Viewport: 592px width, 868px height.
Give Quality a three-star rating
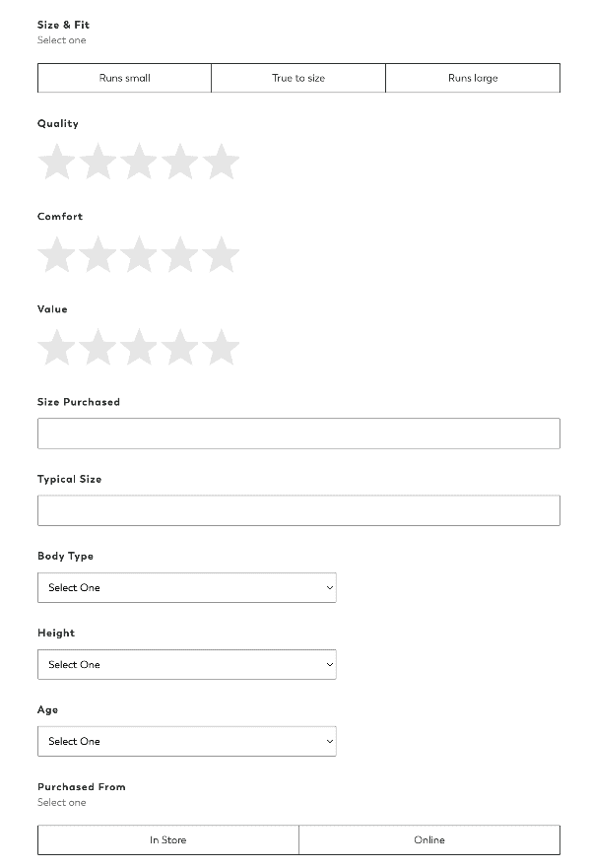click(x=139, y=163)
